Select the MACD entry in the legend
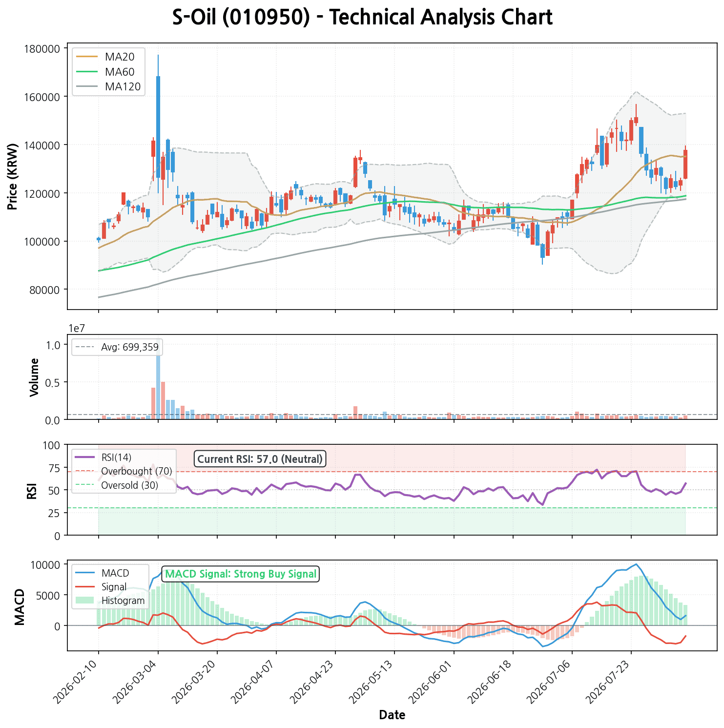This screenshot has width=724, height=728. tap(115, 573)
